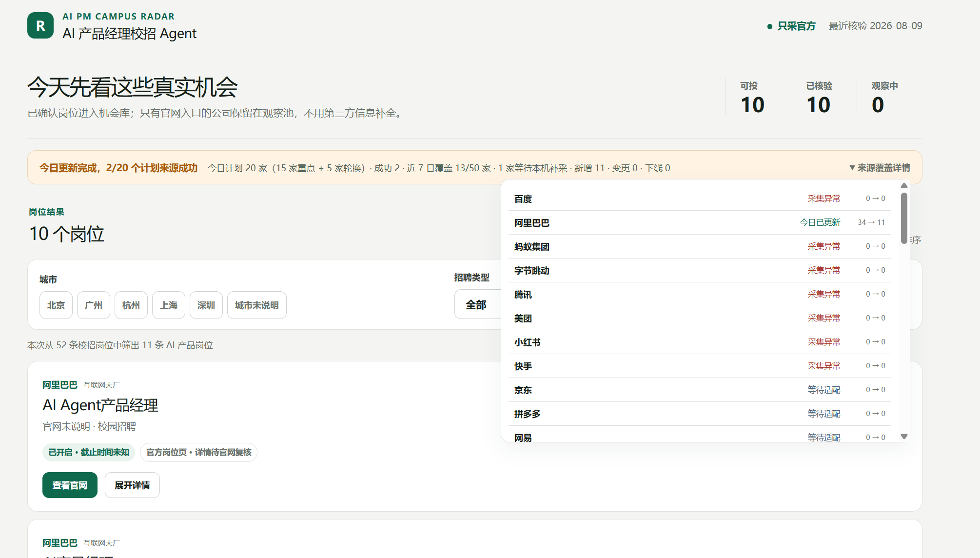Click the 34 → 11 count for 阿里巴巴
This screenshot has width=980, height=558.
[x=871, y=222]
